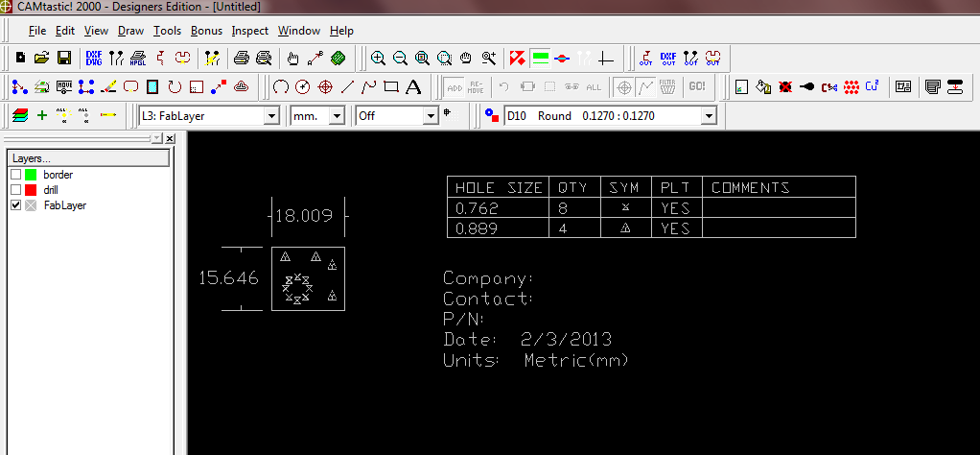Click the Layers... header button
Viewport: 980px width, 455px height.
pos(88,158)
